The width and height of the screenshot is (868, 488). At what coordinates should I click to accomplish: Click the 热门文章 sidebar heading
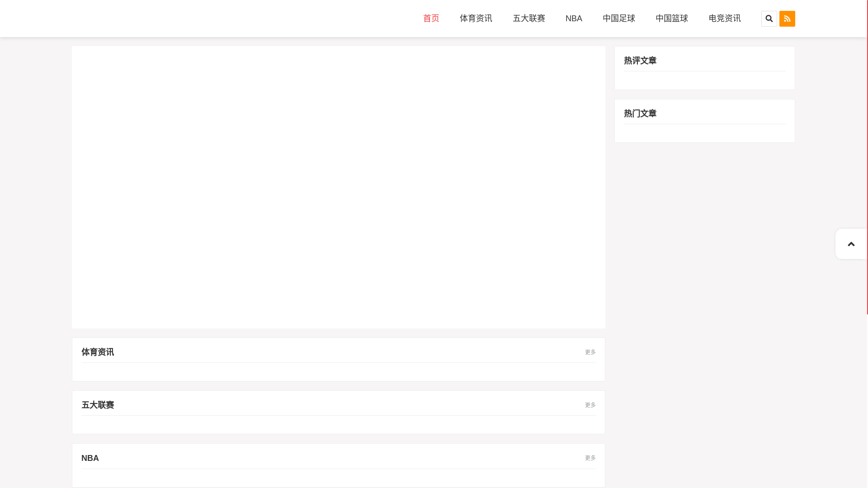(640, 113)
